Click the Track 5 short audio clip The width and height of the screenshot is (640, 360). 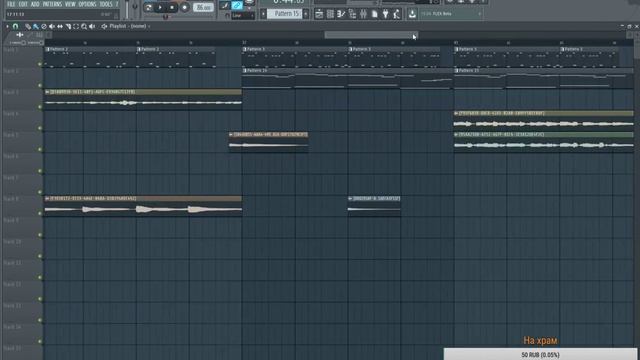269,142
